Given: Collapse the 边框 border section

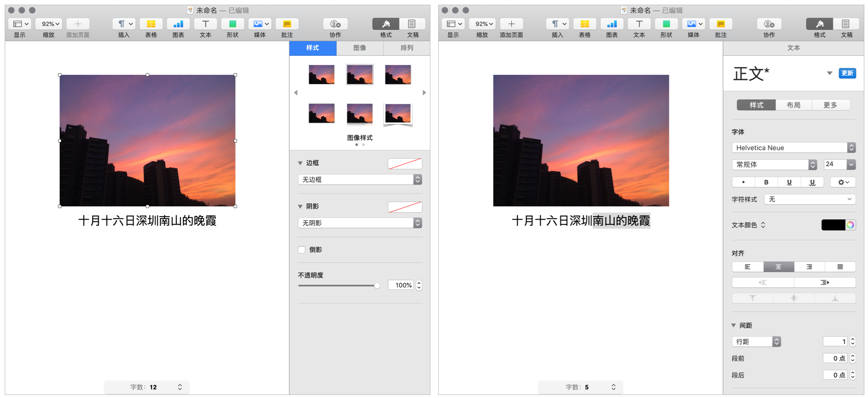Looking at the screenshot, I should pos(300,163).
